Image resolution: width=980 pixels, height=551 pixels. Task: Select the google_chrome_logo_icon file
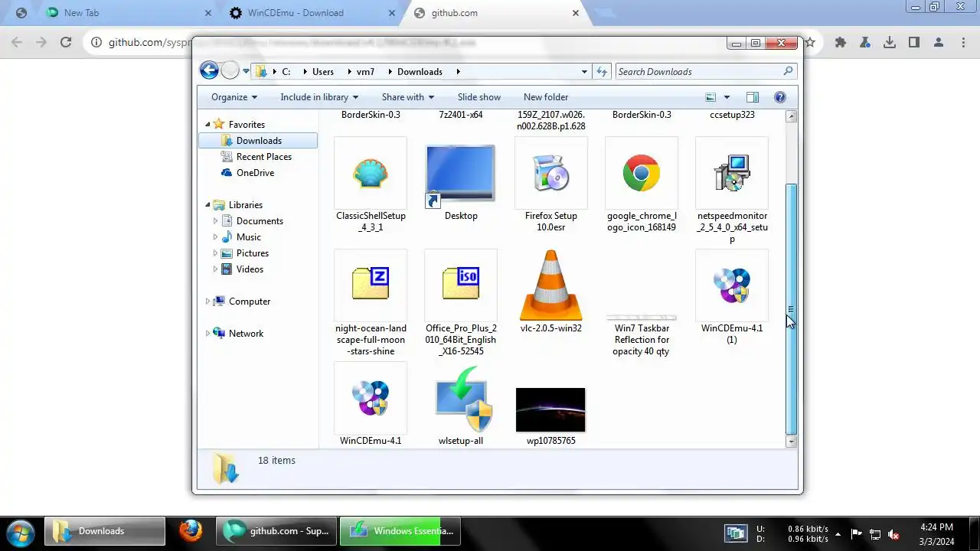pyautogui.click(x=642, y=173)
